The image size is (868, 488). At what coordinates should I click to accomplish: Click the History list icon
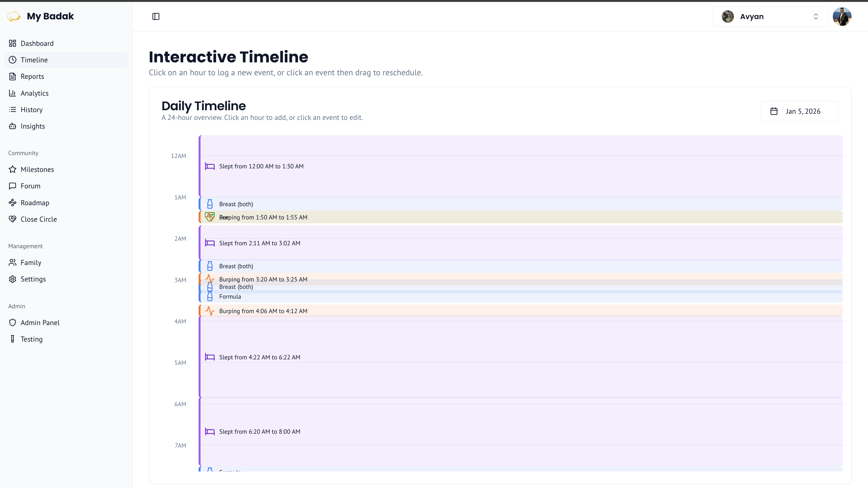[x=13, y=110]
